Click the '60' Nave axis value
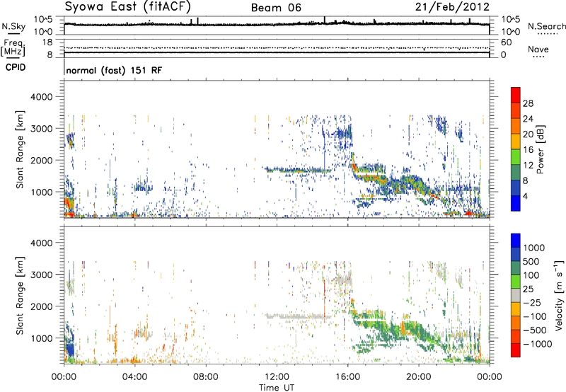The image size is (566, 392). 506,42
